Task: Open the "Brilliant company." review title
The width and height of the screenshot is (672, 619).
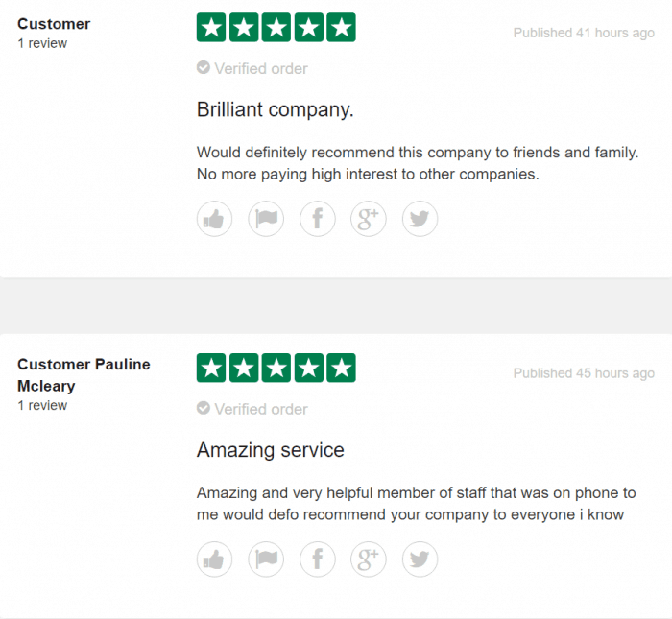Action: coord(276,109)
